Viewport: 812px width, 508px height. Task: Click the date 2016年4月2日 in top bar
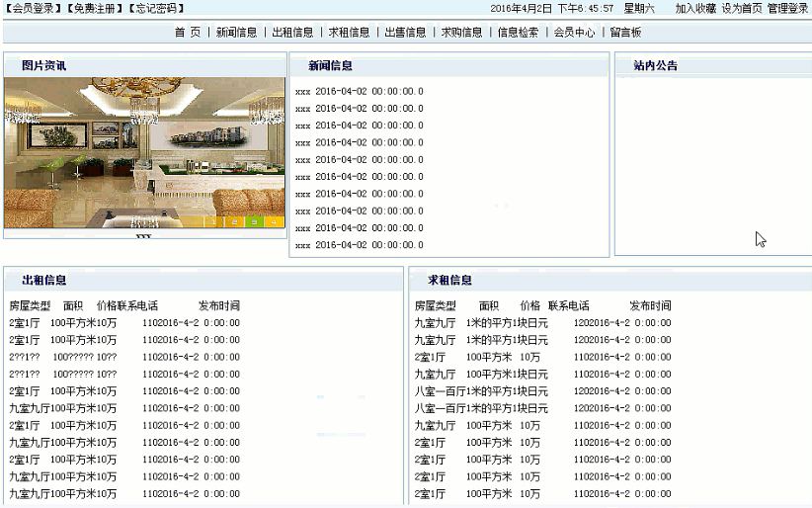click(521, 8)
